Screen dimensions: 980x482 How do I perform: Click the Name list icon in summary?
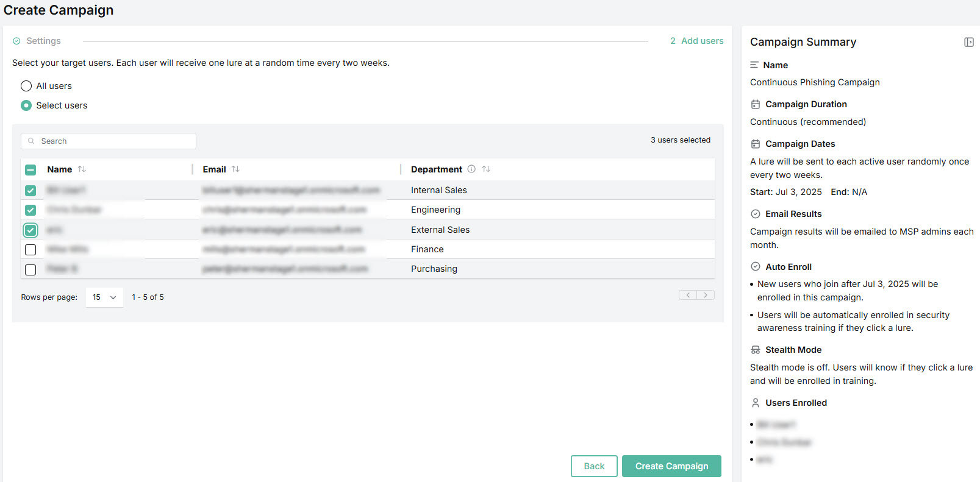(754, 65)
